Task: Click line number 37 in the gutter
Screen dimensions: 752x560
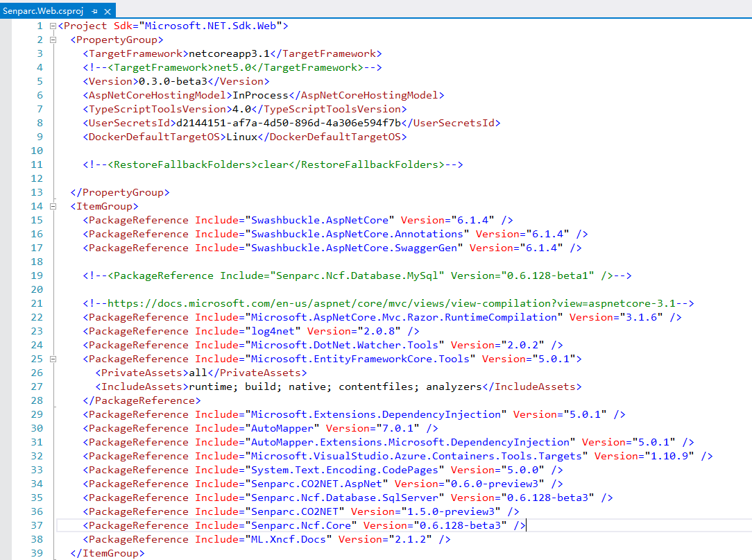Action: pos(37,525)
